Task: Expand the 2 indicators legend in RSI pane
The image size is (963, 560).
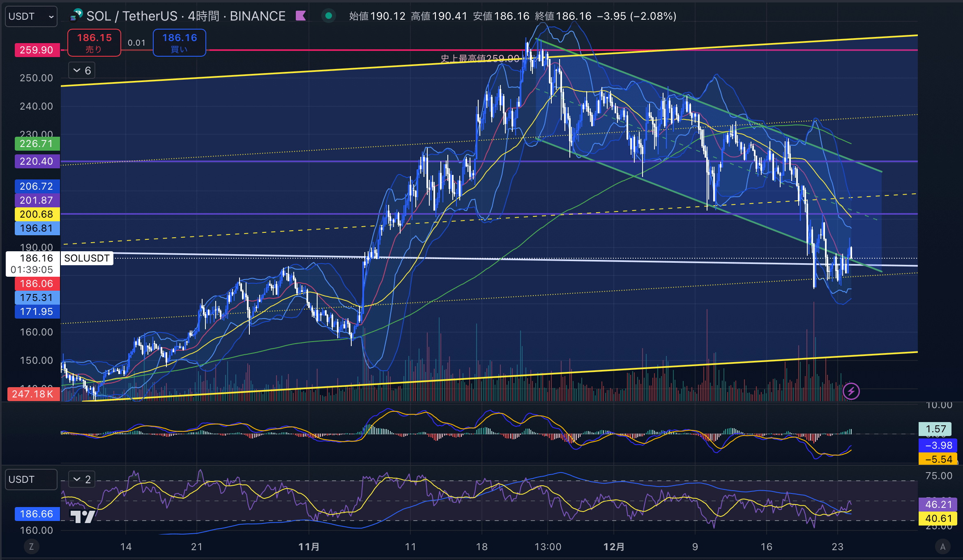Action: 82,479
